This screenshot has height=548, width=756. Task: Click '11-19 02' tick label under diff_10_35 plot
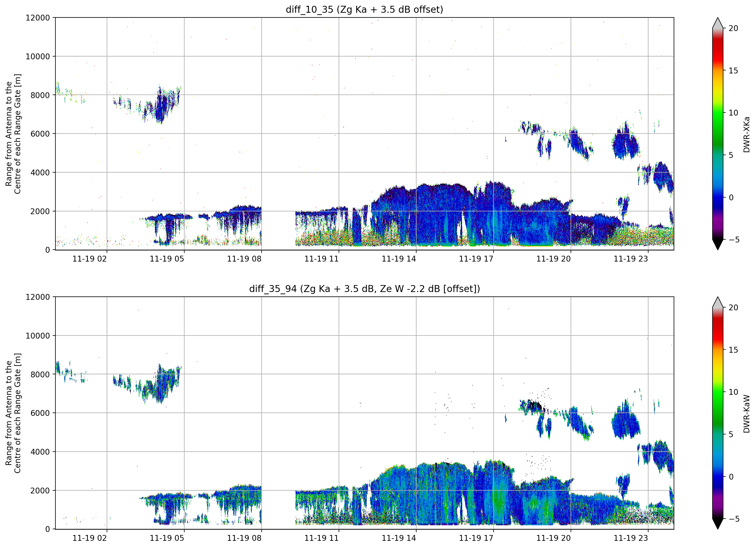(x=90, y=259)
